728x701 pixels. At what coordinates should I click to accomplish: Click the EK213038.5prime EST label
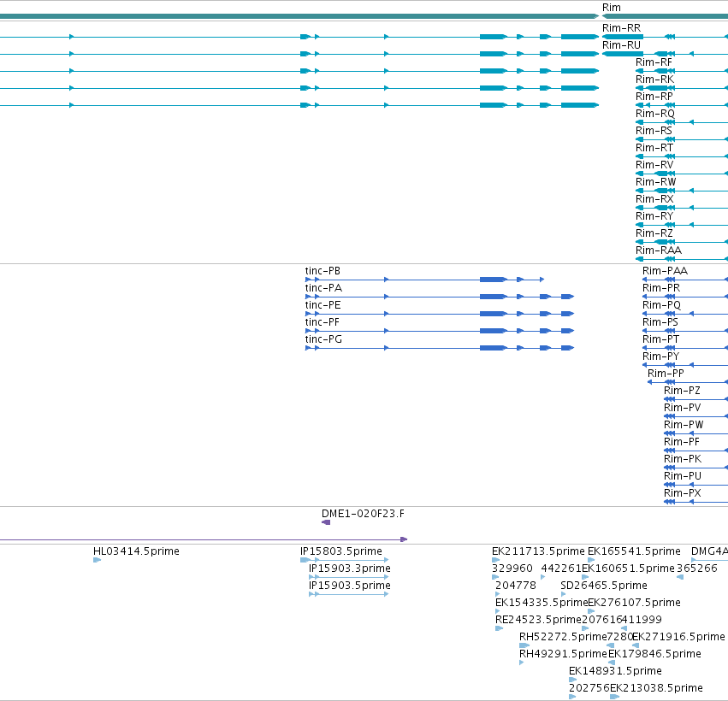[x=656, y=688]
